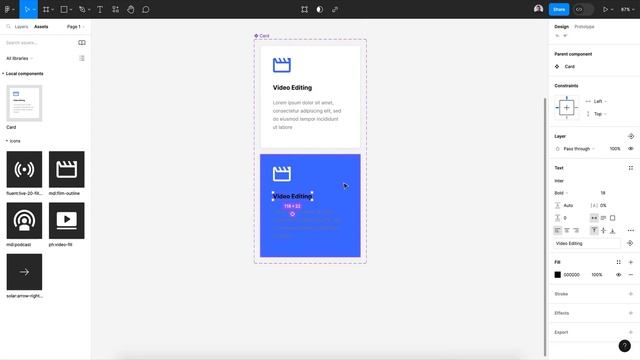Viewport: 640px width, 360px height.
Task: Click the link icon in top center bar
Action: (x=335, y=9)
